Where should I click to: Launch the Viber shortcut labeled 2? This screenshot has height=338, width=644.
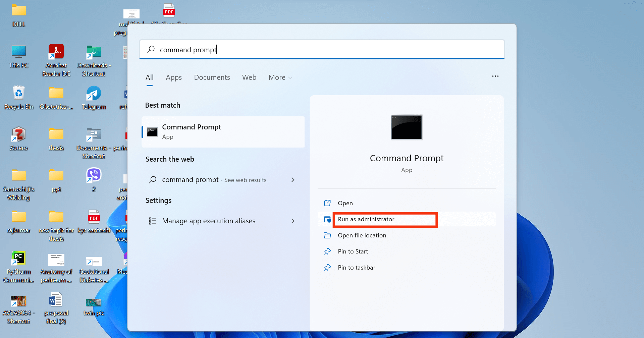point(94,179)
